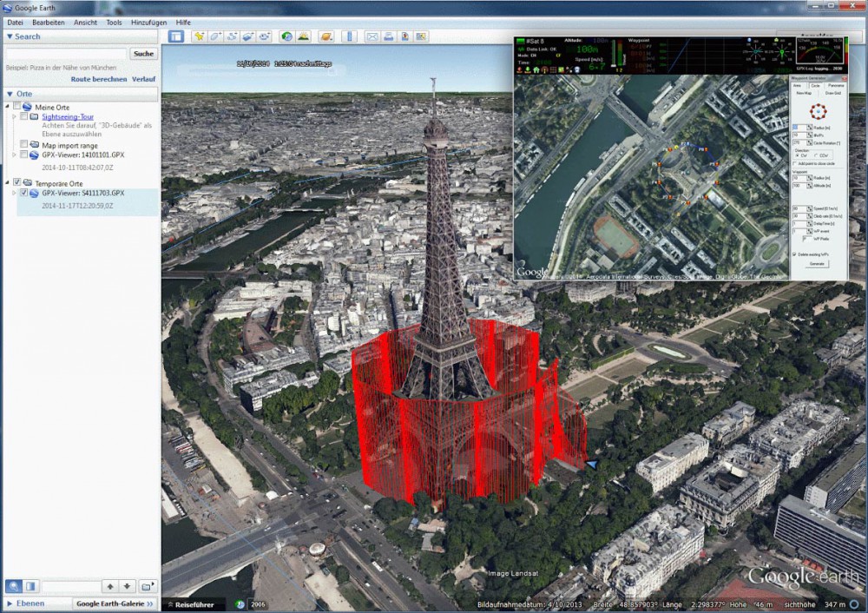
Task: Uncheck the Temporäre Orte checkbox
Action: tap(17, 182)
